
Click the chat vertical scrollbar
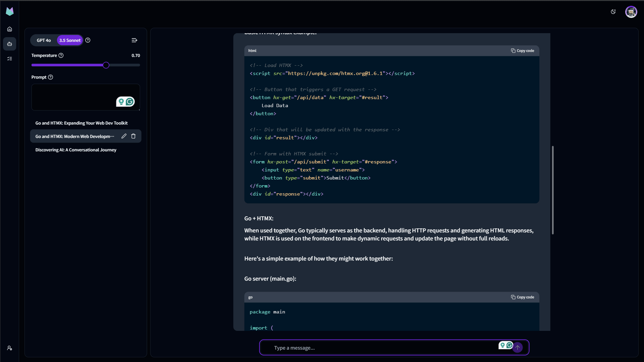(552, 190)
